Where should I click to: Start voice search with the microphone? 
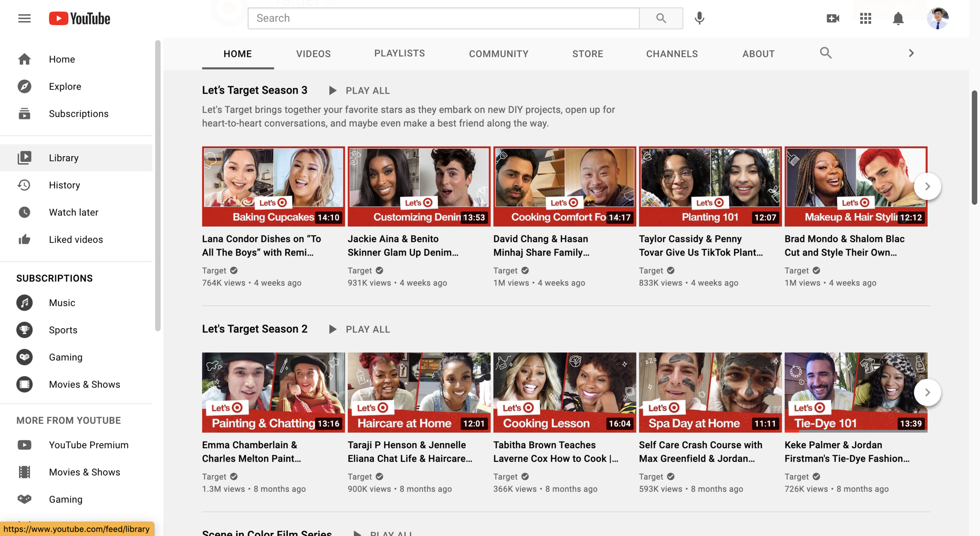tap(699, 18)
